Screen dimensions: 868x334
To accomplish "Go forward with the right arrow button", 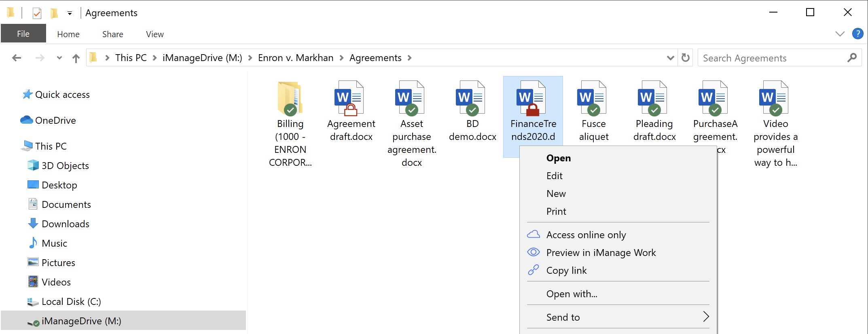I will tap(40, 58).
